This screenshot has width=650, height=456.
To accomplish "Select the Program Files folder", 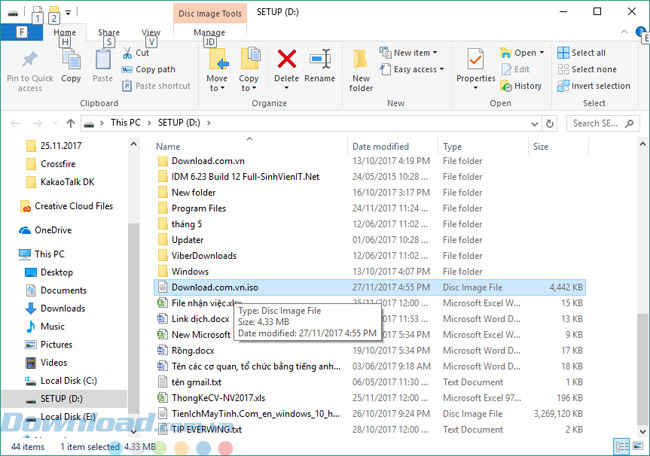I will click(369, 209).
